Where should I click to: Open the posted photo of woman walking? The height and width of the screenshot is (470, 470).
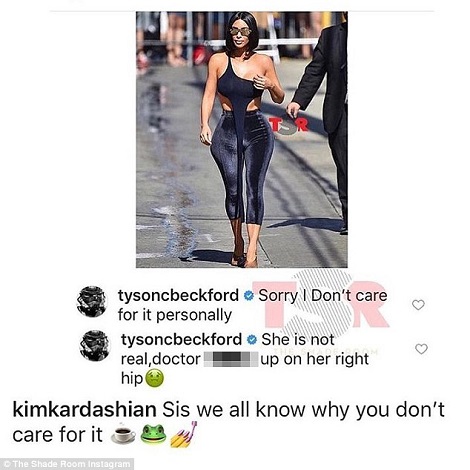(x=242, y=140)
